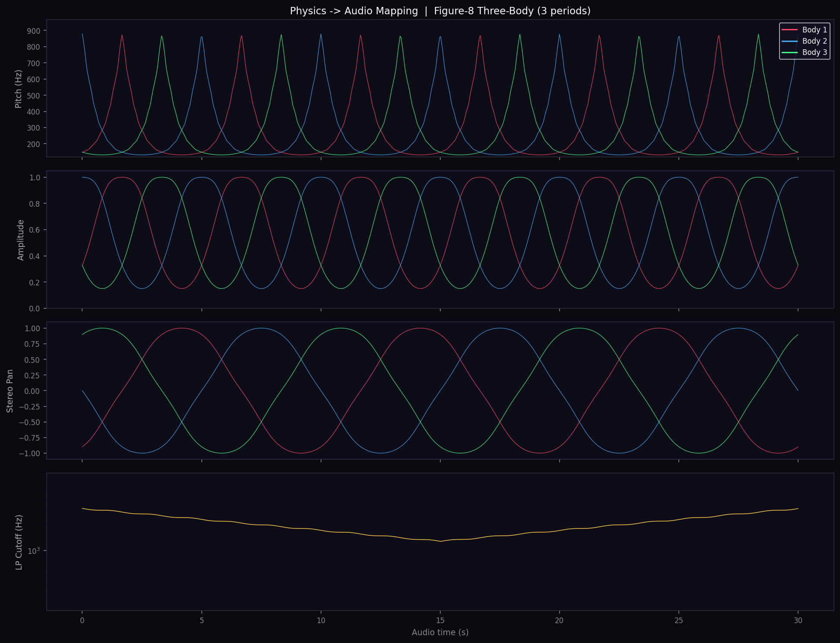Click the 900 tick on Pitch axis
Image resolution: width=840 pixels, height=643 pixels.
click(35, 31)
